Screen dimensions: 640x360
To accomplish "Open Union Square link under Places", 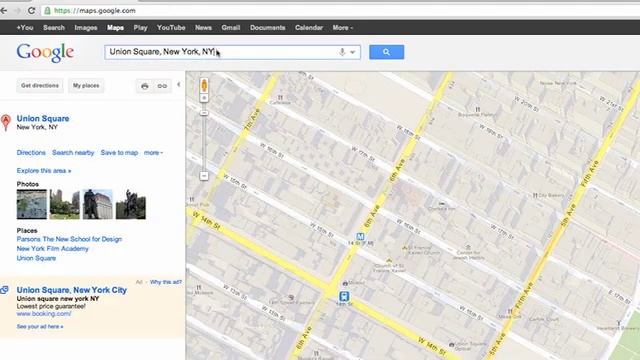I will (x=36, y=258).
